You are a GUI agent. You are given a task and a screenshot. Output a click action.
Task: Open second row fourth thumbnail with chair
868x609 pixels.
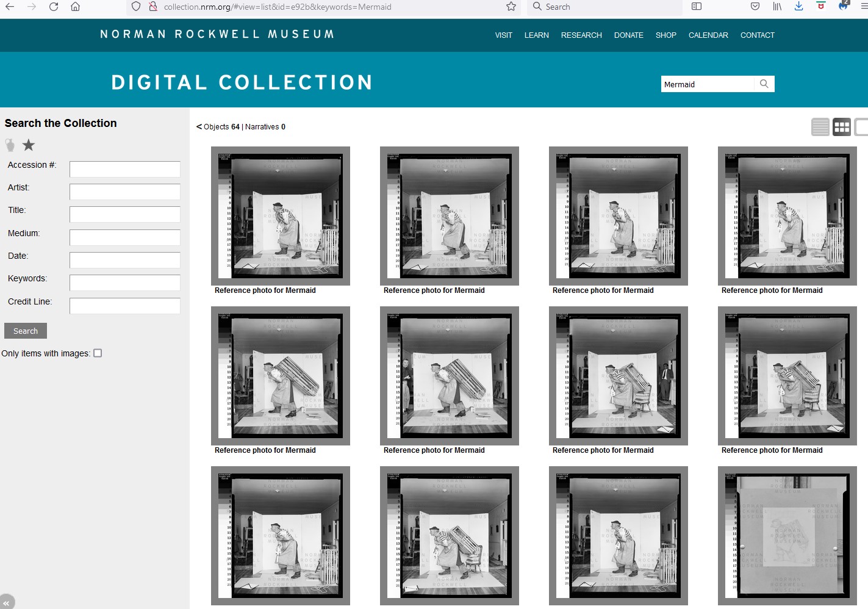[787, 376]
